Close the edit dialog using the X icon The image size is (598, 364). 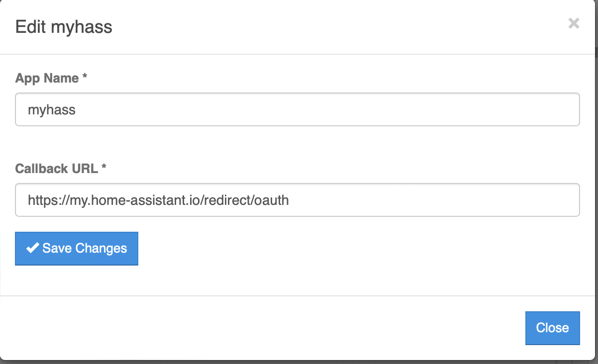tap(574, 23)
